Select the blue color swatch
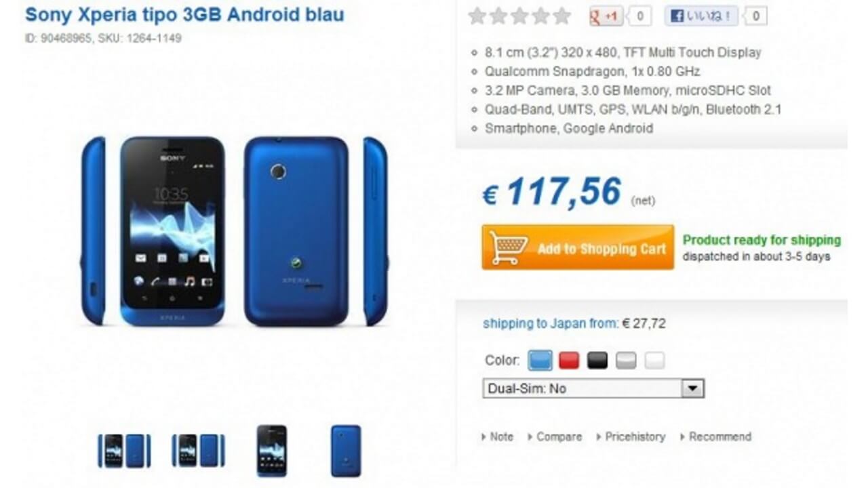The width and height of the screenshot is (868, 488). pyautogui.click(x=540, y=361)
